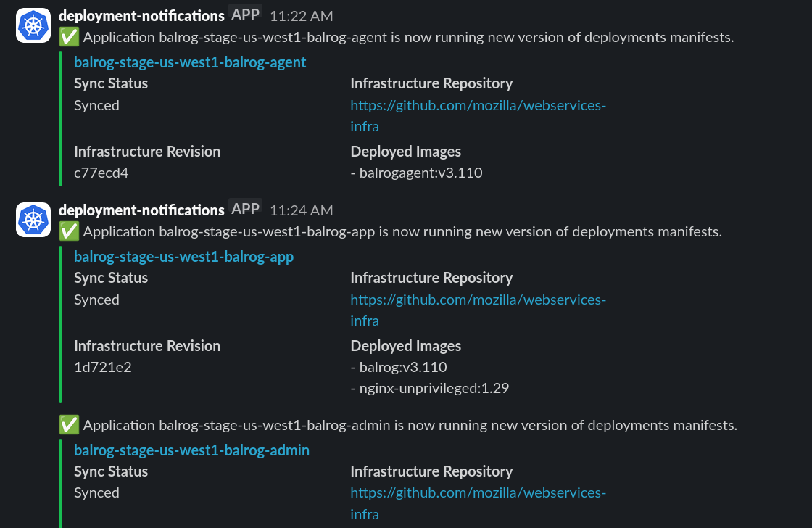Click the balrog-app 'is now running' message text
The height and width of the screenshot is (528, 812).
[x=402, y=231]
